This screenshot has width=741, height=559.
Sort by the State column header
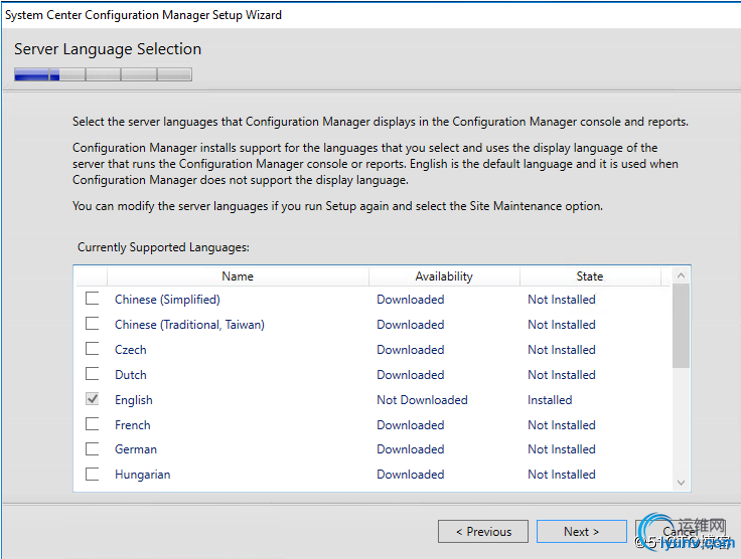click(590, 276)
